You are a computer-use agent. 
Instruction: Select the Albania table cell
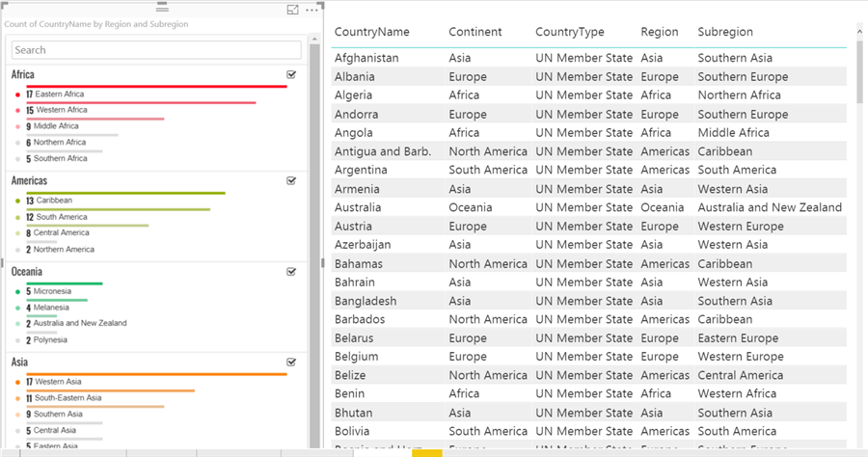coord(354,77)
